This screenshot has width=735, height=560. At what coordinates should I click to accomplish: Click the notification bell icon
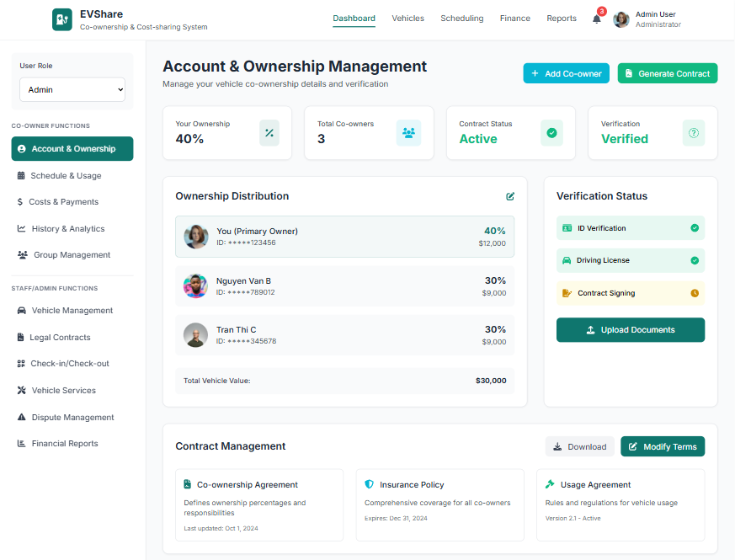point(597,19)
